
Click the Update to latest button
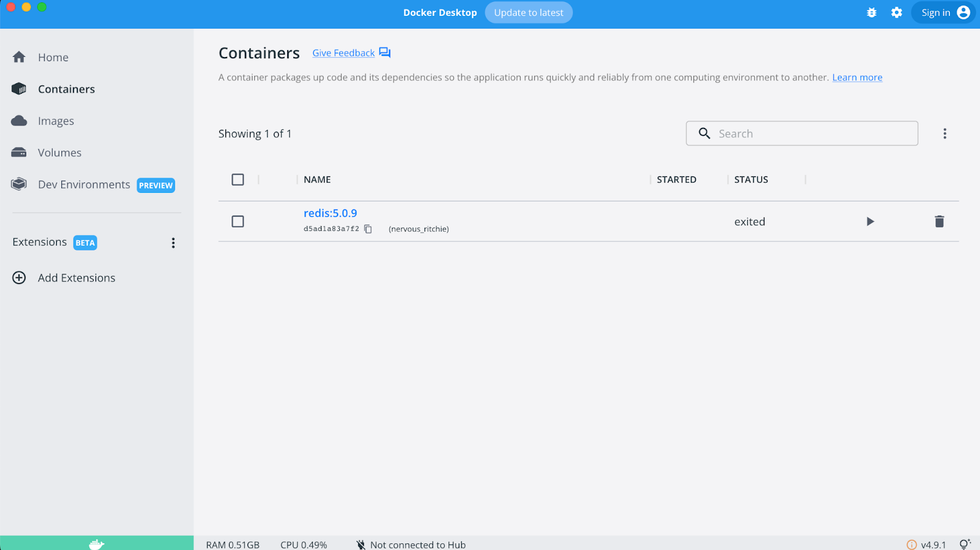(529, 13)
